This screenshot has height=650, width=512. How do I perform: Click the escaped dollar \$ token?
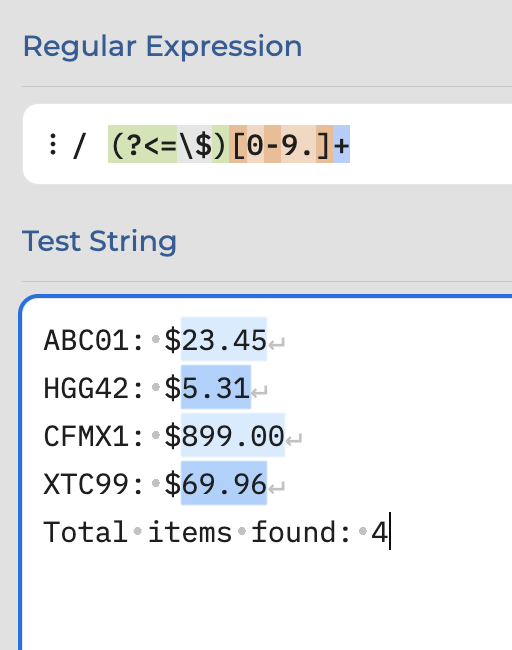(194, 144)
